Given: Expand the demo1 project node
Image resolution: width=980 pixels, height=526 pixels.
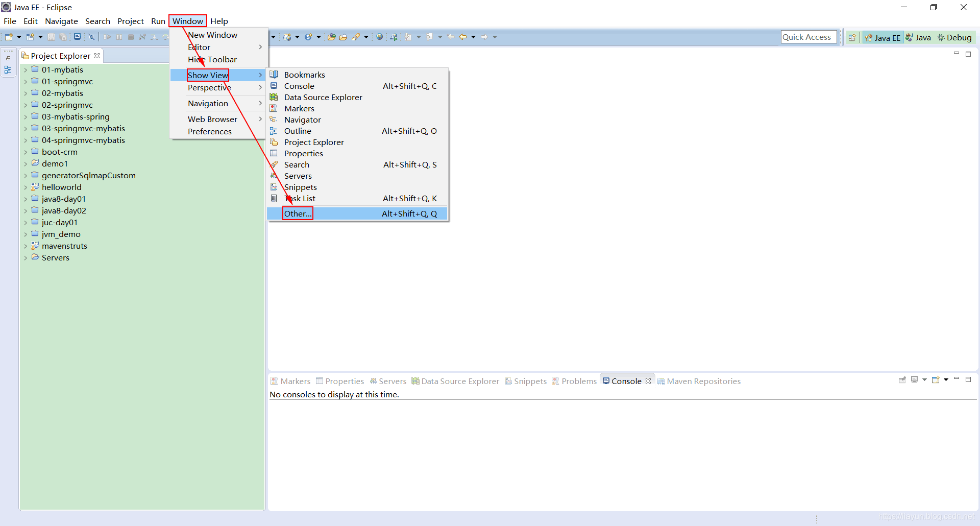Looking at the screenshot, I should tap(26, 164).
